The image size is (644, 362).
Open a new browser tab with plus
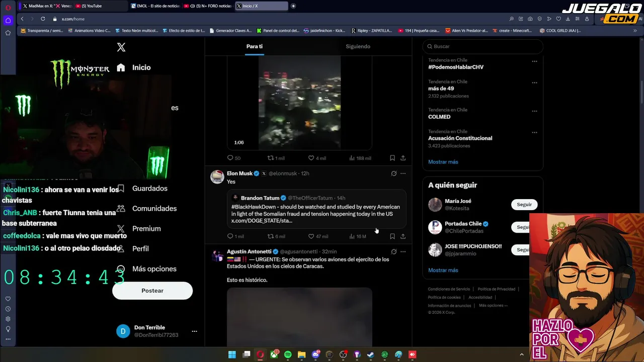click(x=293, y=6)
